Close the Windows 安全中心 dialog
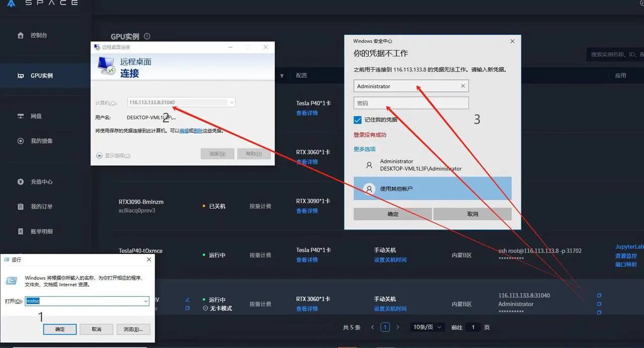This screenshot has width=644, height=348. pyautogui.click(x=512, y=41)
